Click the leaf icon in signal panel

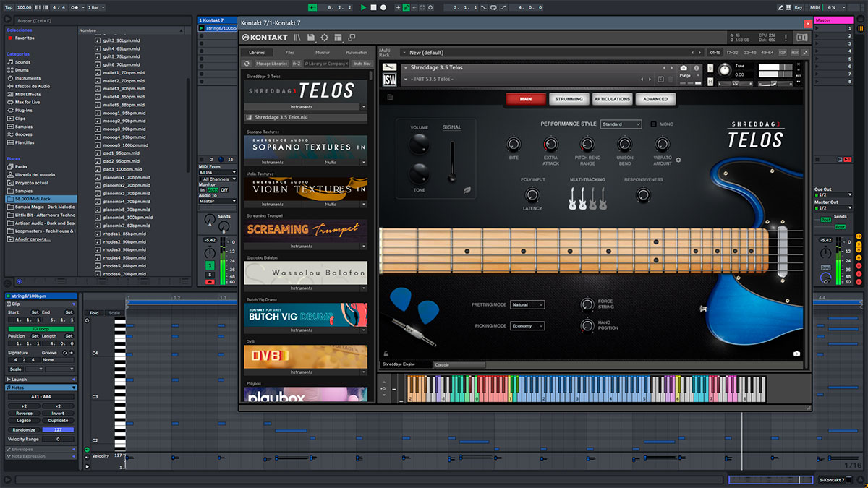click(x=467, y=192)
